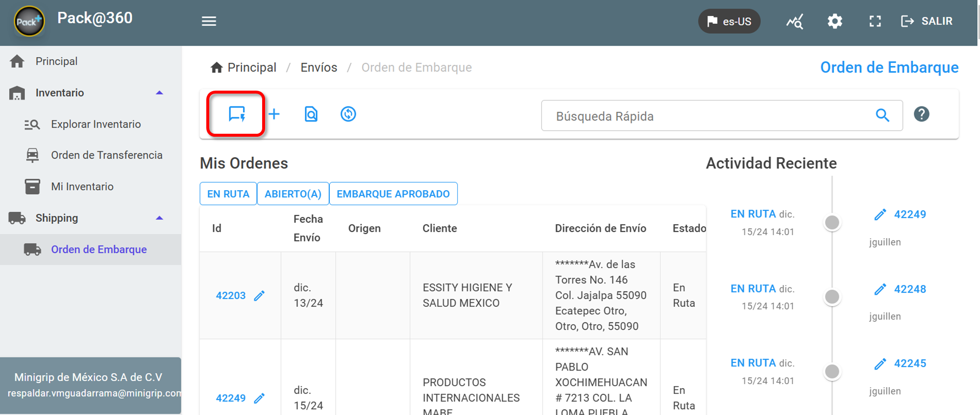
Task: Click the plus icon to add an order
Action: 274,114
